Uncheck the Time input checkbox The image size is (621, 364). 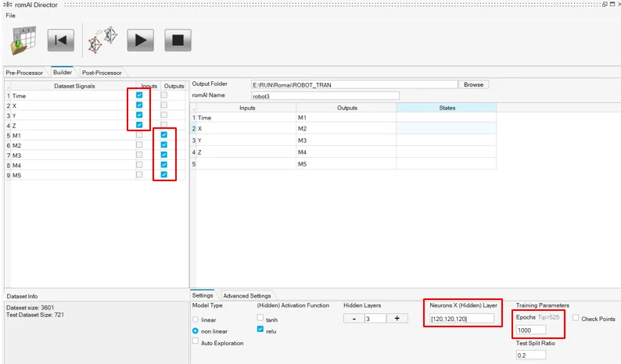point(139,95)
